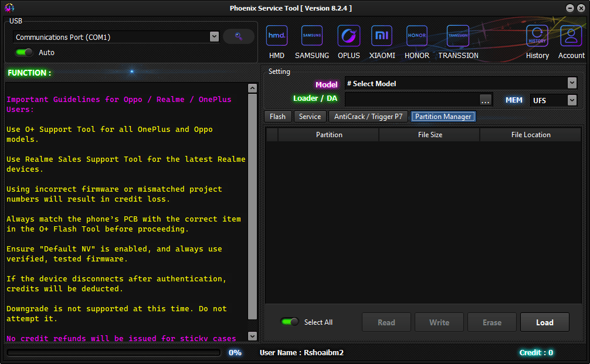This screenshot has width=590, height=364.
Task: Change MEM type from UFS dropdown
Action: 553,100
